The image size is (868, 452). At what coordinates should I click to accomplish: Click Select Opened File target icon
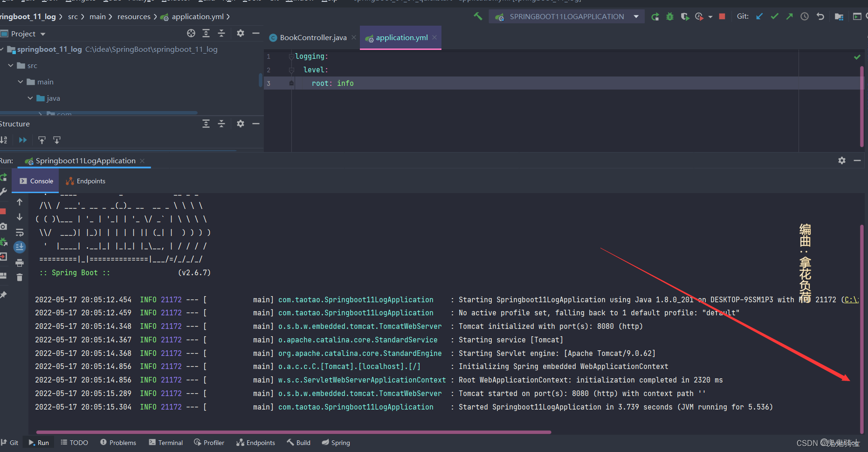[x=191, y=33]
